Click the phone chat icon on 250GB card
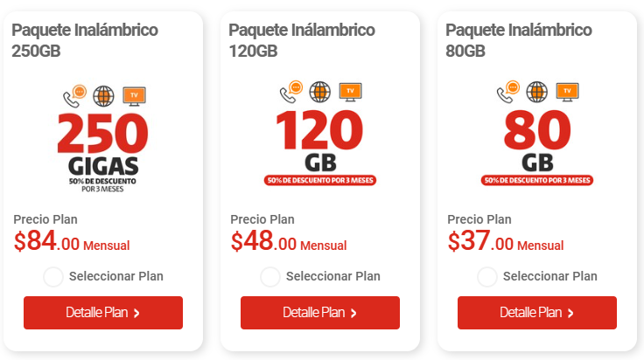Viewport: 644px width, 360px height. (74, 96)
